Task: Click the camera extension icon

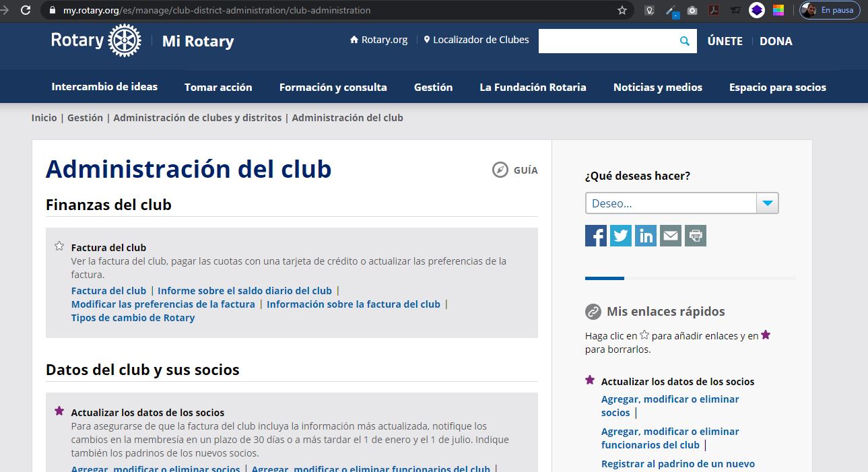Action: [x=692, y=10]
